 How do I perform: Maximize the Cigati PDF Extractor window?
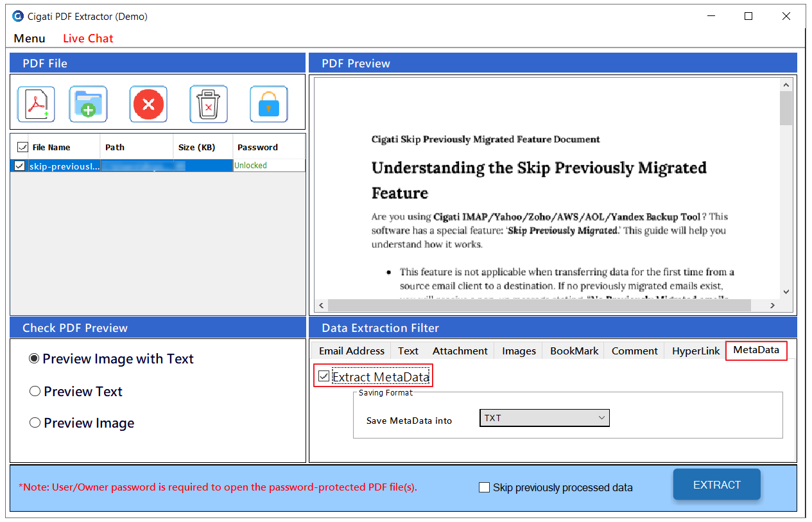(x=748, y=17)
